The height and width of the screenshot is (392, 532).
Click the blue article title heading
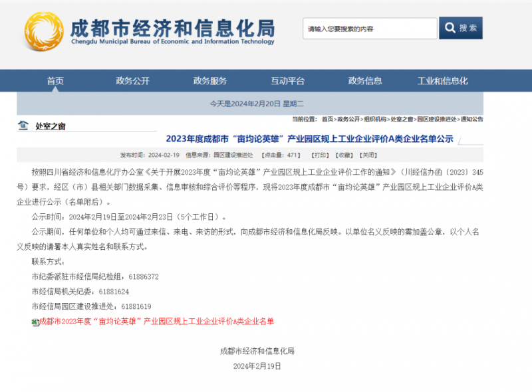click(309, 139)
